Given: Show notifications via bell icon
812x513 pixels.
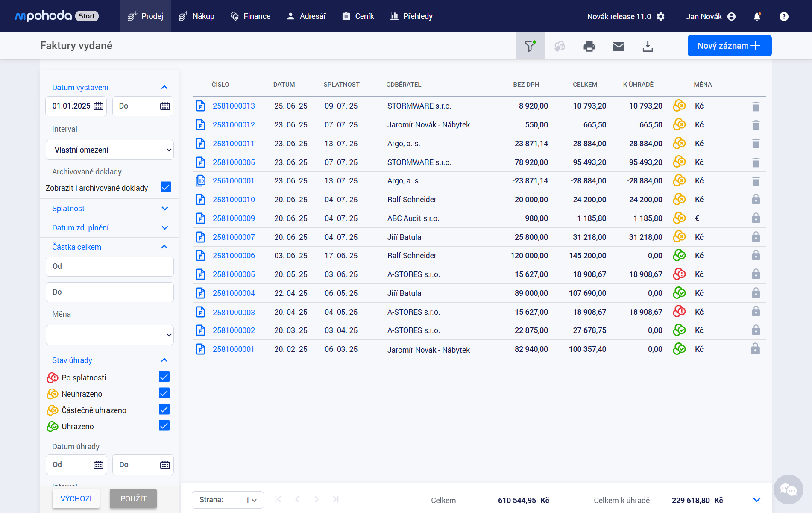Looking at the screenshot, I should pyautogui.click(x=757, y=16).
